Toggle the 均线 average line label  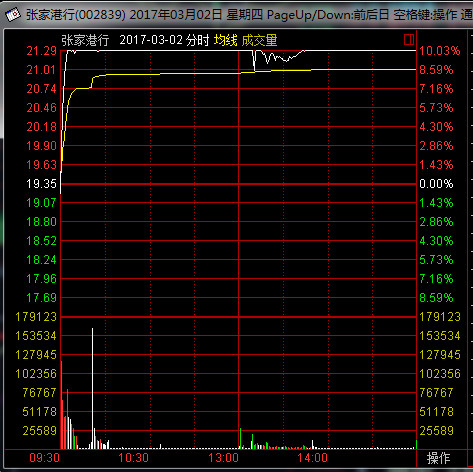(225, 40)
